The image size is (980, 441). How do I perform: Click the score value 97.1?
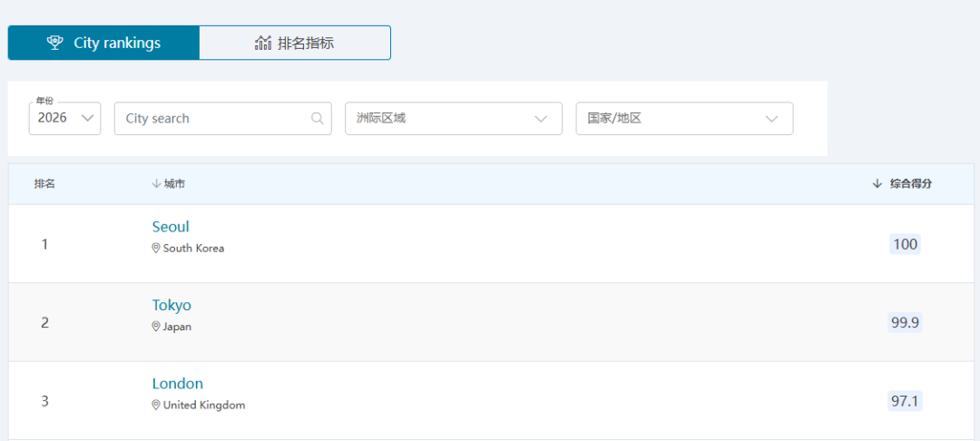(x=905, y=401)
